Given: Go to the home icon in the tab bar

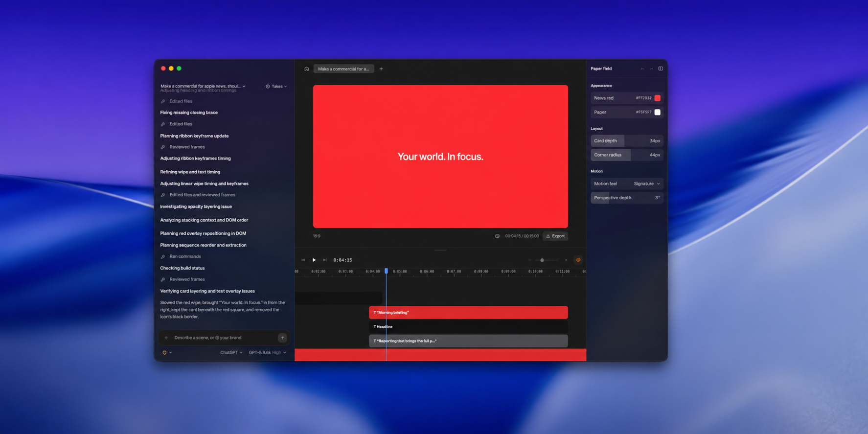Looking at the screenshot, I should click(306, 69).
